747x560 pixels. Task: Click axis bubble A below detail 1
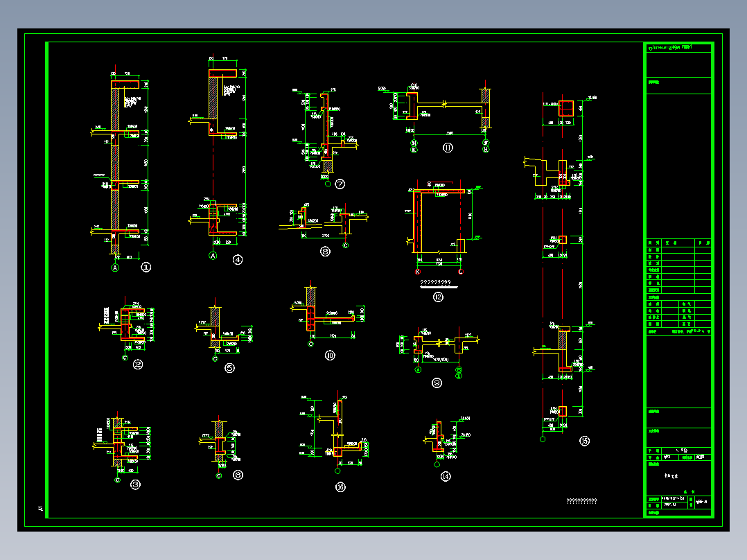[x=115, y=268]
